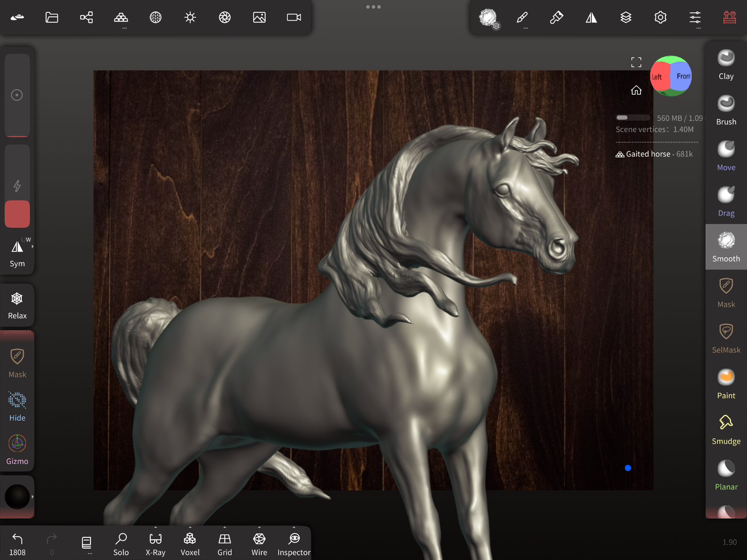Viewport: 747px width, 560px height.
Task: Open the layers stack menu
Action: pos(626,18)
